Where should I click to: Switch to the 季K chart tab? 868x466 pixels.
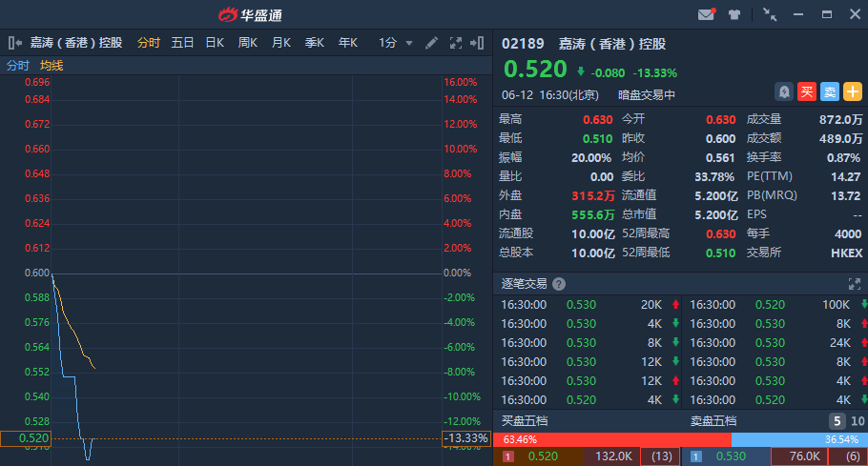pos(315,43)
